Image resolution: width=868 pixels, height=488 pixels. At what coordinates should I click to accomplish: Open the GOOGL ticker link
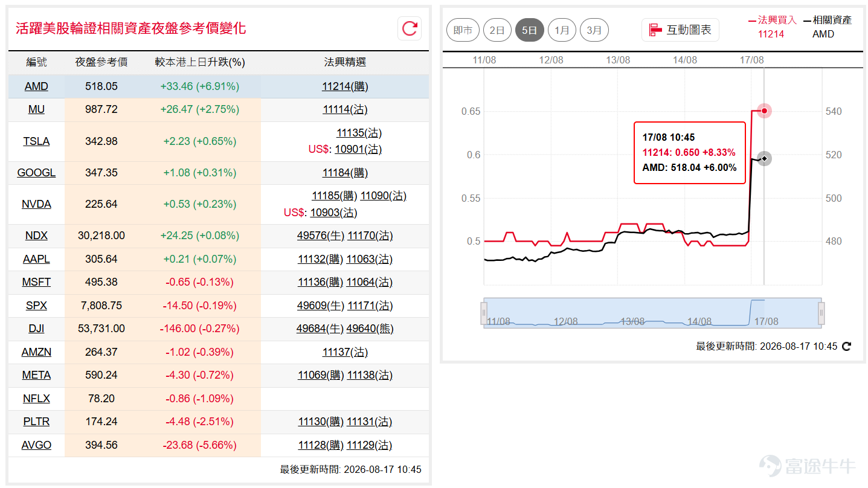pos(36,173)
